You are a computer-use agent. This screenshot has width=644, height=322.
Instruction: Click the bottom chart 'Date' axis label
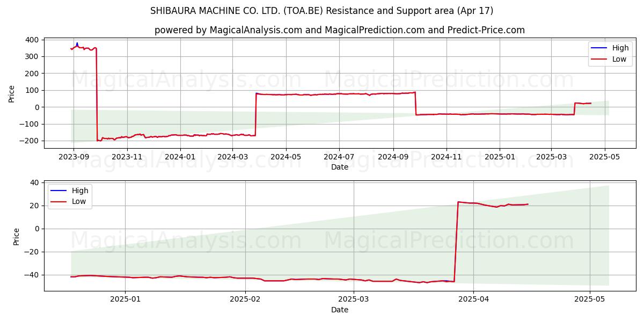pos(340,310)
